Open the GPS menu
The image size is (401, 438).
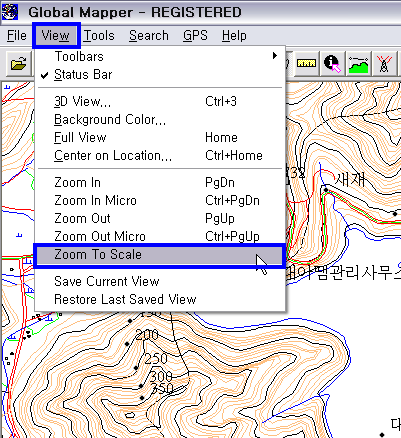click(195, 35)
